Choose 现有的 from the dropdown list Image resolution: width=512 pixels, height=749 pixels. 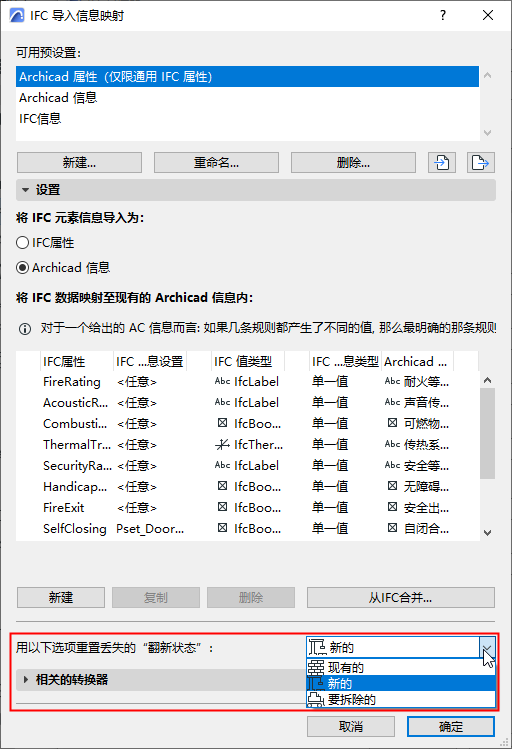coord(401,667)
